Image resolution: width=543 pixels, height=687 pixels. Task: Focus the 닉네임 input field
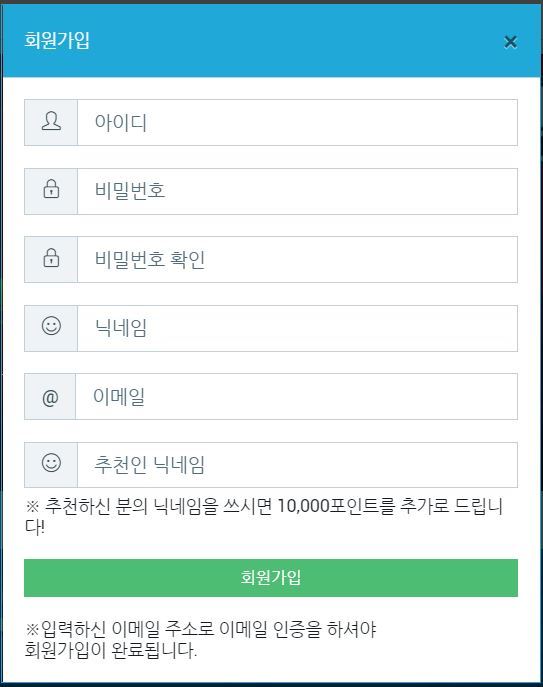pos(297,329)
